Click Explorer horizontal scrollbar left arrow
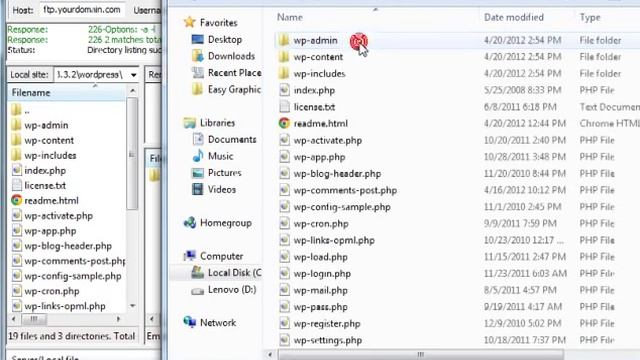 [x=270, y=354]
